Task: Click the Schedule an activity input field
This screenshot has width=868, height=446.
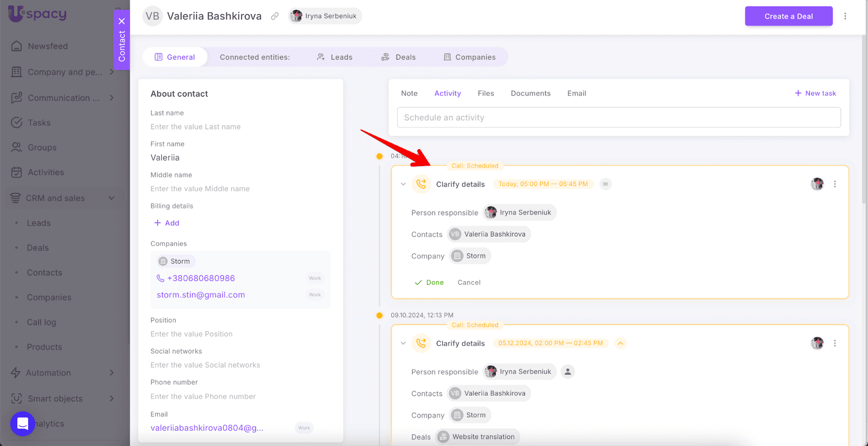Action: [x=618, y=118]
